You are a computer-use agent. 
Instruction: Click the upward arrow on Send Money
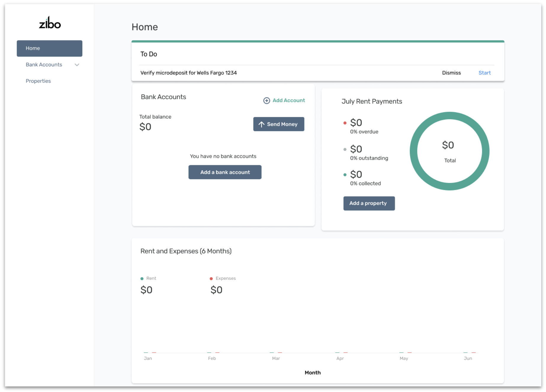click(262, 124)
